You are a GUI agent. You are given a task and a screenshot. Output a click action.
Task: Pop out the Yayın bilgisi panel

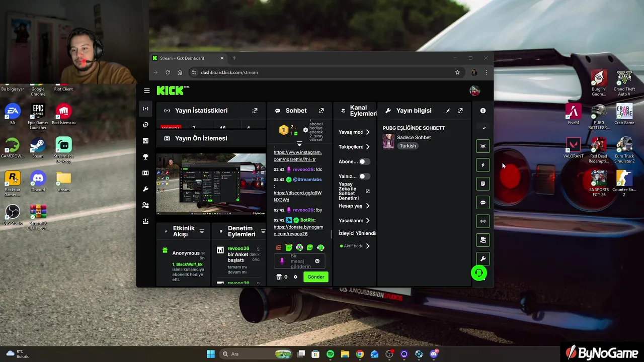[x=460, y=111]
